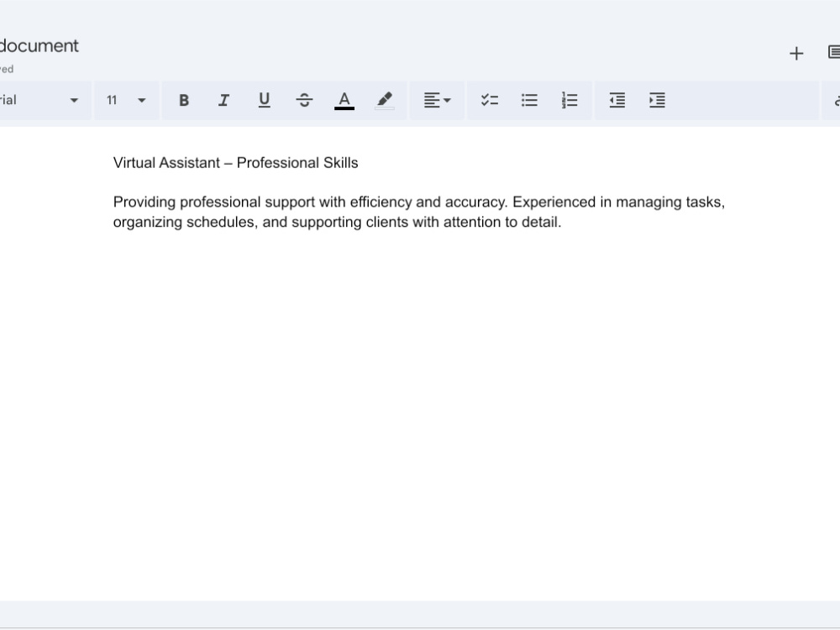
Task: Increase the paragraph indent
Action: [658, 100]
